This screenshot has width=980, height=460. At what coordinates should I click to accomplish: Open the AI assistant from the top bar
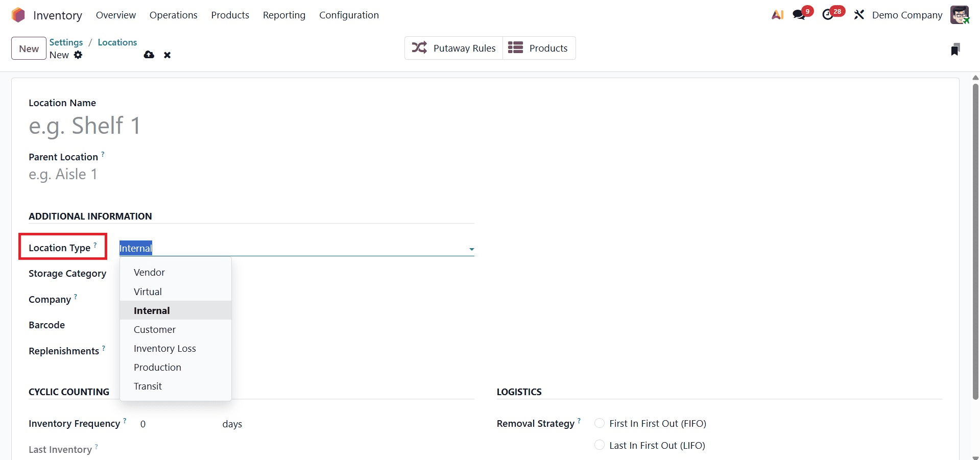coord(777,15)
